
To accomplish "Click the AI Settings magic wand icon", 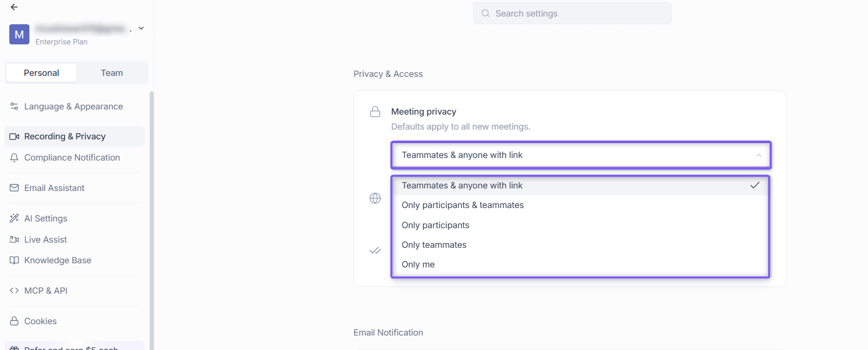I will pos(14,218).
